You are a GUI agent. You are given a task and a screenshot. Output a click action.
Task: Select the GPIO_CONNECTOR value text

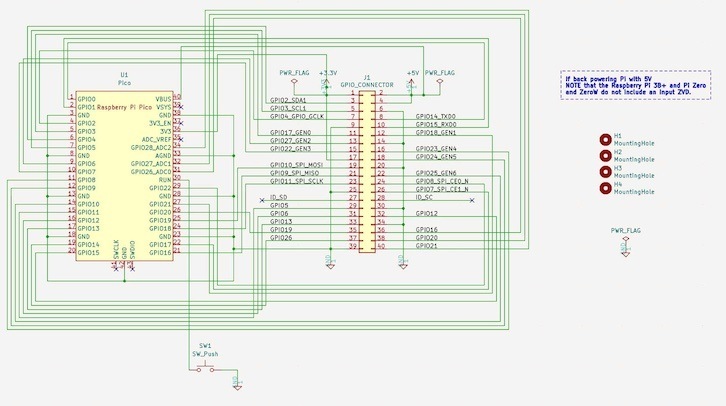pos(367,85)
